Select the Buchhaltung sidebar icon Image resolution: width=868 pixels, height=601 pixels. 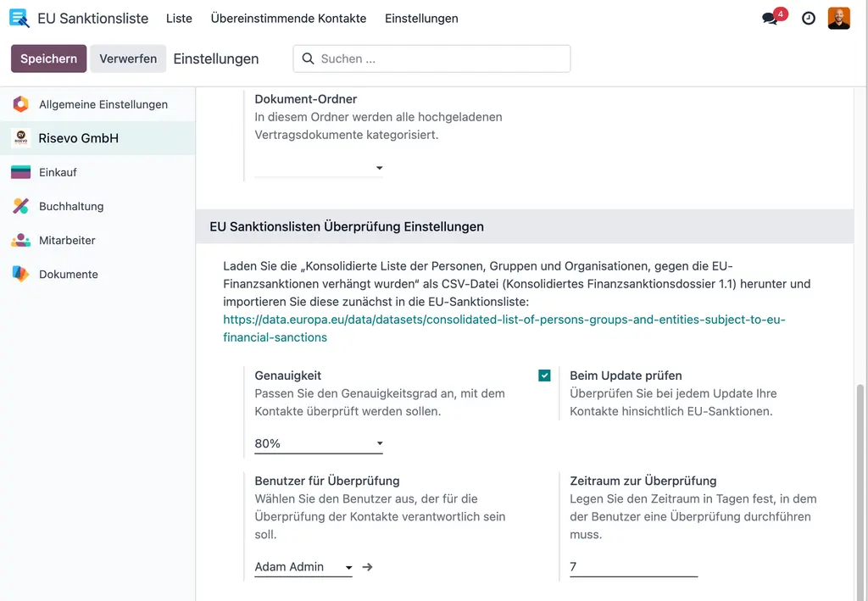pyautogui.click(x=19, y=205)
